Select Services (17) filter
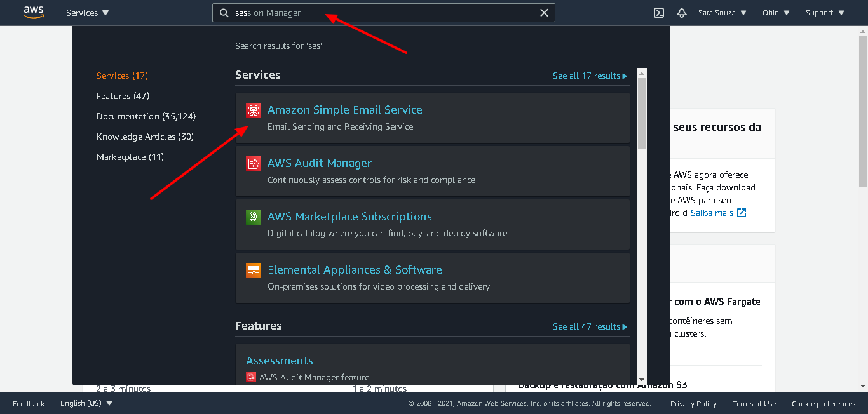The width and height of the screenshot is (868, 414). [x=122, y=76]
